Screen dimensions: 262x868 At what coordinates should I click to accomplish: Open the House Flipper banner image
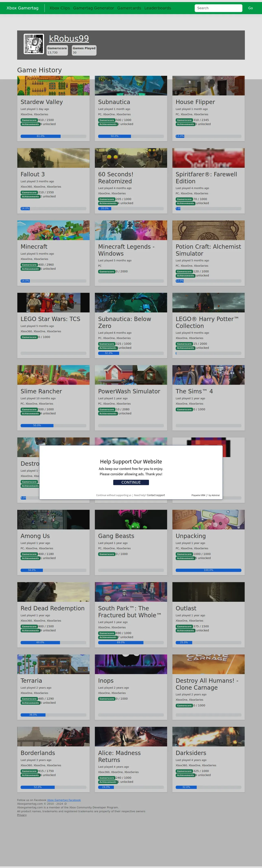tap(209, 86)
